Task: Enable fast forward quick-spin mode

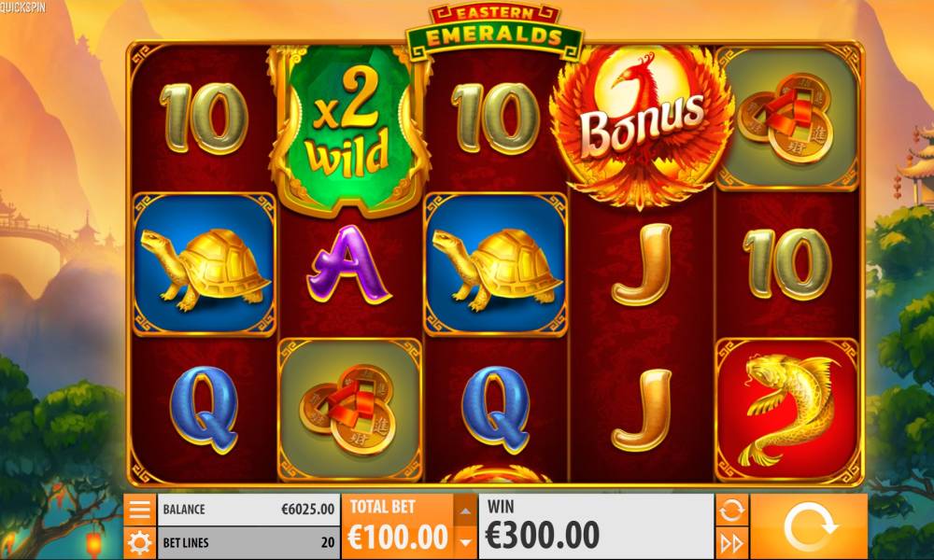Action: (731, 543)
